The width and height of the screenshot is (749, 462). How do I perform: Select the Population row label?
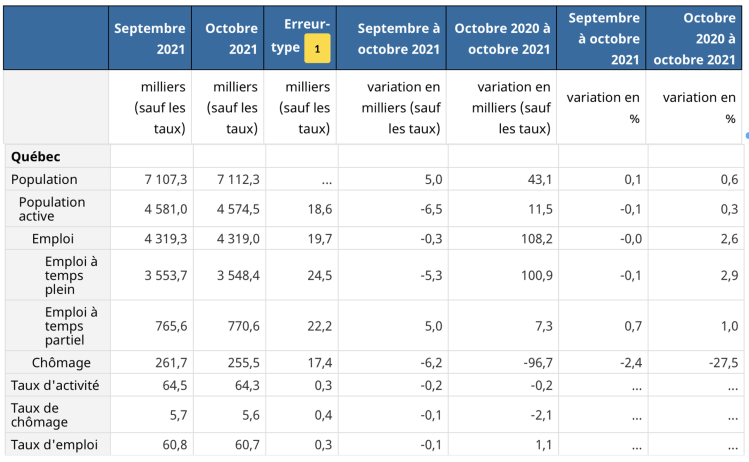tap(44, 180)
